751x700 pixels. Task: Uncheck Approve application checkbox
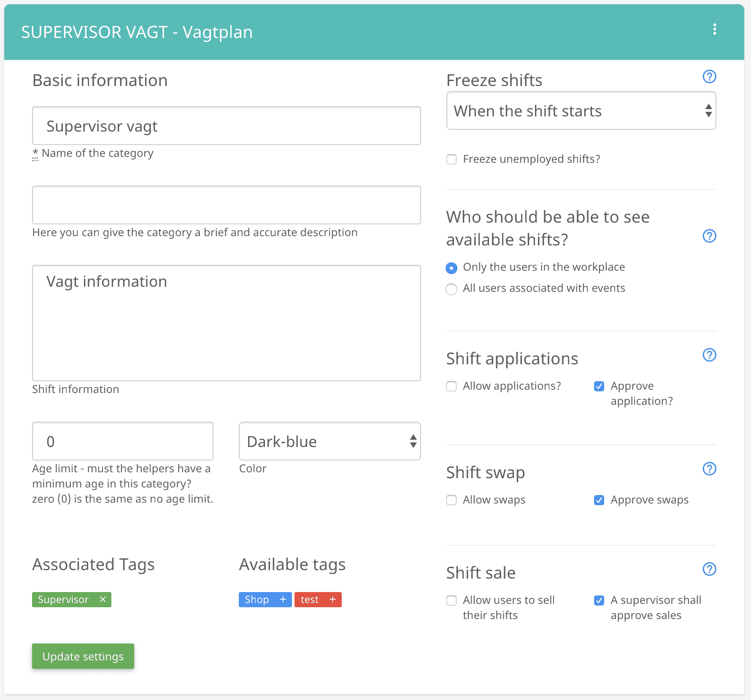point(599,386)
